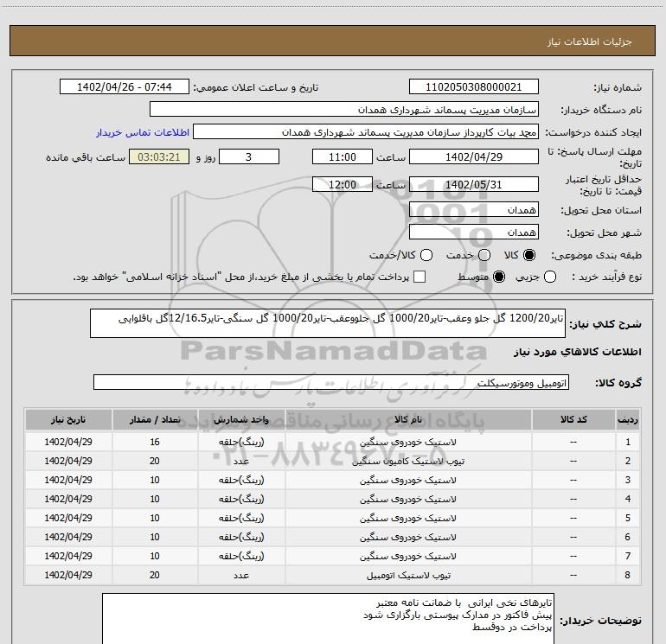Viewport: 666px width, 644px height.
Task: Click row 3 unit (رینگ)حلقه
Action: (x=241, y=480)
